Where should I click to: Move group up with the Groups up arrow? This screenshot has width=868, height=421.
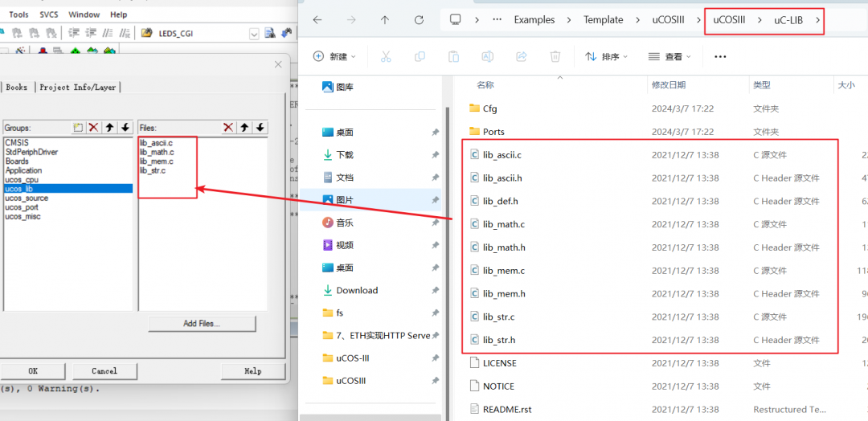109,127
